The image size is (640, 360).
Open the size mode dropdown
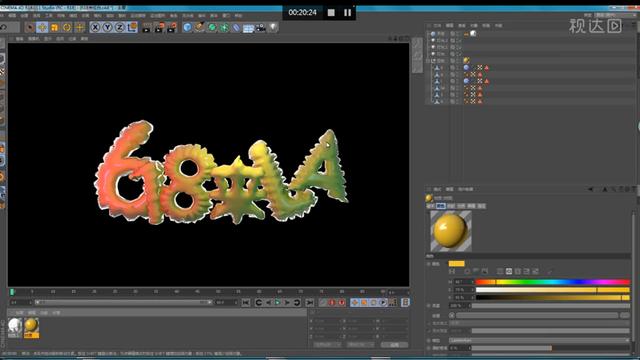[360, 345]
